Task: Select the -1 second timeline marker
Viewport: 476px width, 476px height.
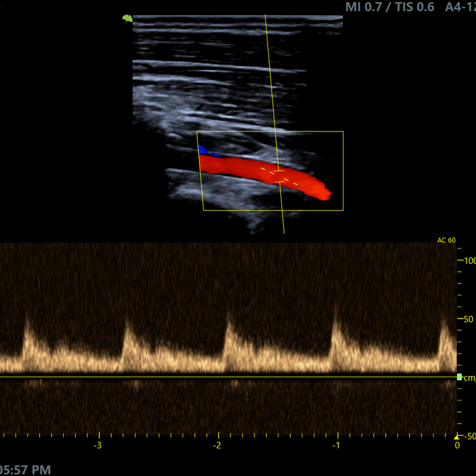Action: pyautogui.click(x=336, y=445)
